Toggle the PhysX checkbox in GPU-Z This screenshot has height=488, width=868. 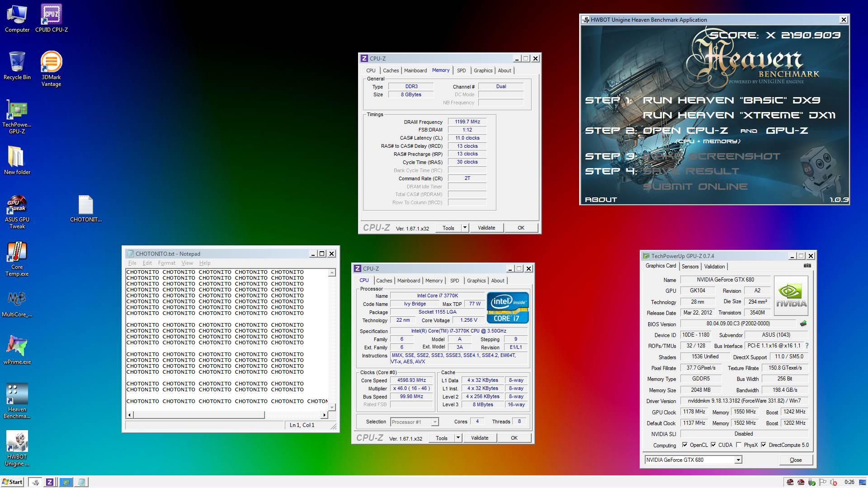pyautogui.click(x=739, y=445)
